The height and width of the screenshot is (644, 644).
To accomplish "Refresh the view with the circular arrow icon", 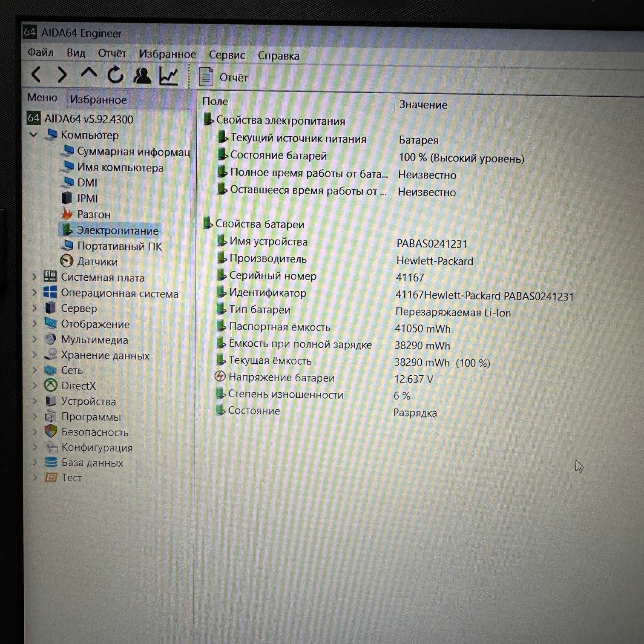I will pos(115,75).
